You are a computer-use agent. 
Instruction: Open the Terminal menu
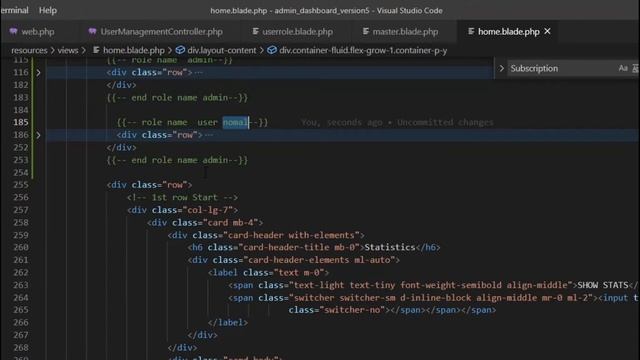click(15, 10)
